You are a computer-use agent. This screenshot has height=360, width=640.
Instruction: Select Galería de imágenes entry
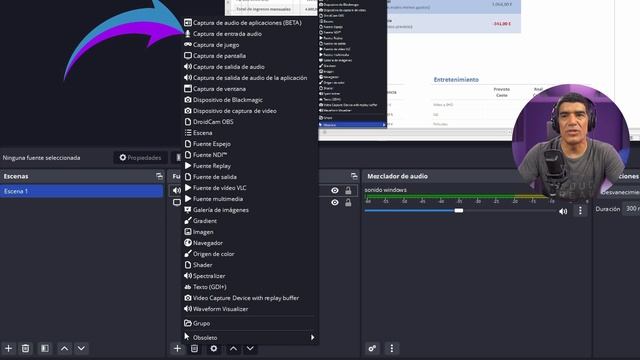(249, 210)
